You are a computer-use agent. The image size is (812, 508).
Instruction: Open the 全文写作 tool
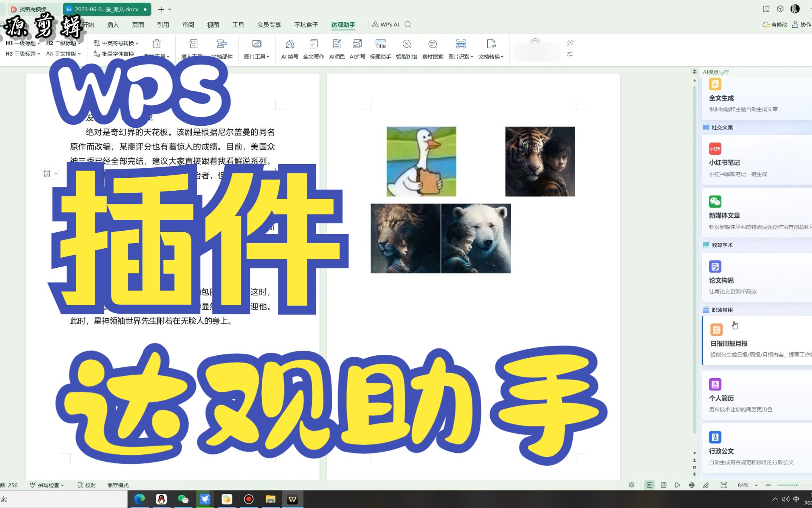[313, 49]
